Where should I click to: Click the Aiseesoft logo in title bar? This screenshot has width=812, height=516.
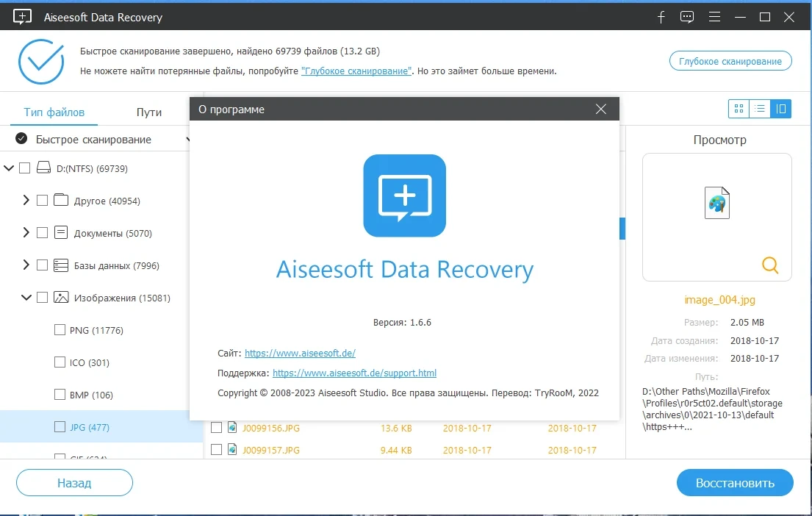point(22,17)
